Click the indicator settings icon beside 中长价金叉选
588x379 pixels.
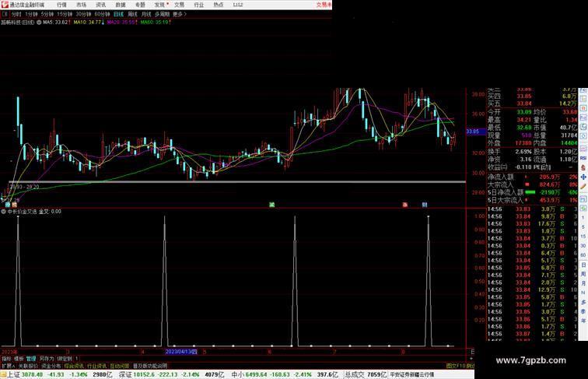(3, 212)
